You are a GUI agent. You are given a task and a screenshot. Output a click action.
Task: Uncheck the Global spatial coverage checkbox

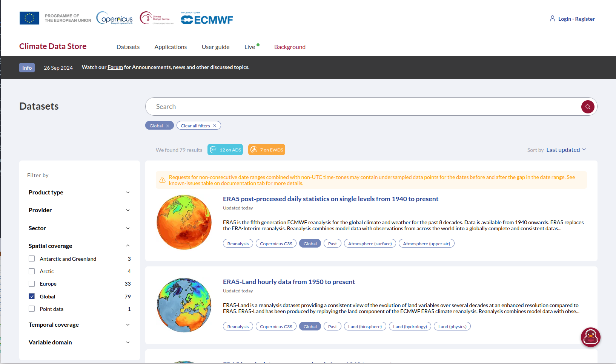coord(32,297)
